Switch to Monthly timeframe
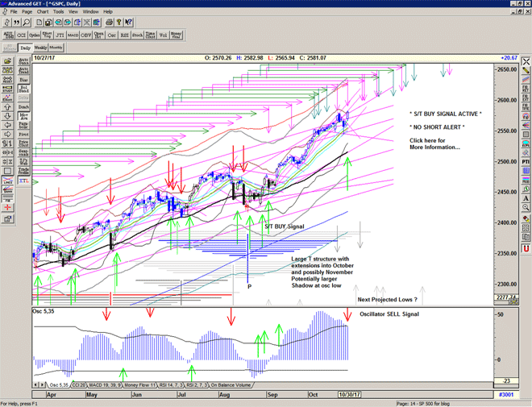Screen dimensions: 532x407 pyautogui.click(x=56, y=48)
